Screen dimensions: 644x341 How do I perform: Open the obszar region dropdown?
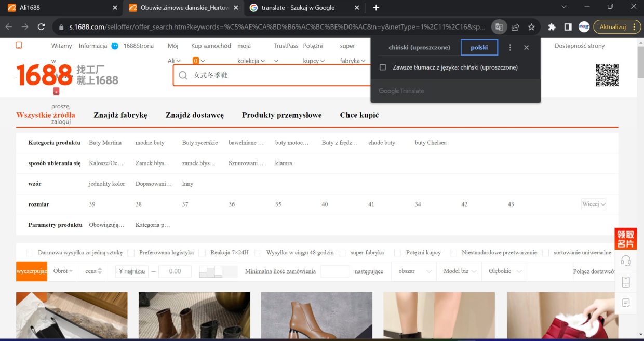(415, 271)
